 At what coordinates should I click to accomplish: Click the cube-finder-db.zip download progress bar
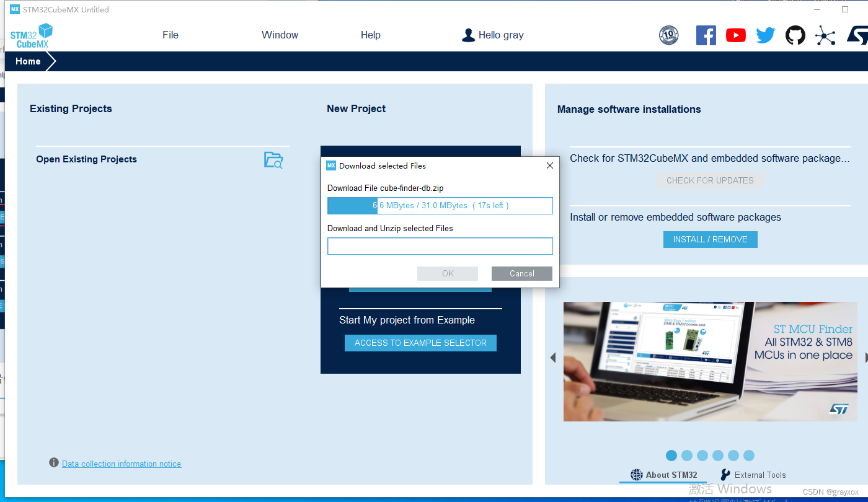(440, 206)
